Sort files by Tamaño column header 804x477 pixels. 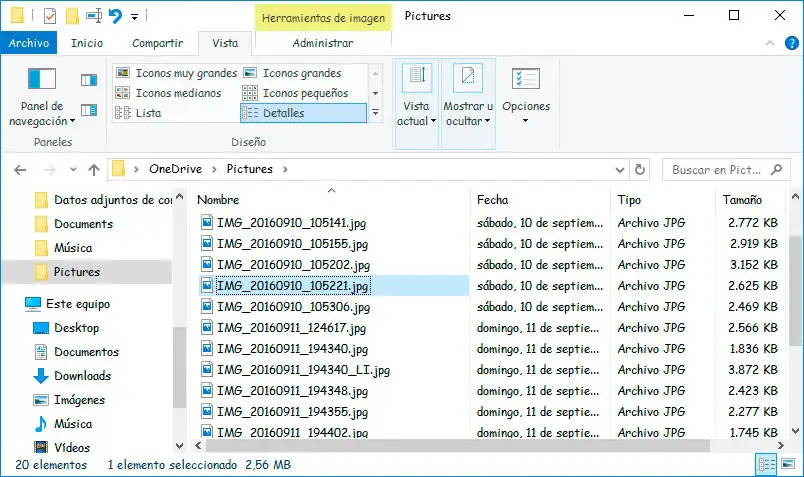click(x=742, y=200)
